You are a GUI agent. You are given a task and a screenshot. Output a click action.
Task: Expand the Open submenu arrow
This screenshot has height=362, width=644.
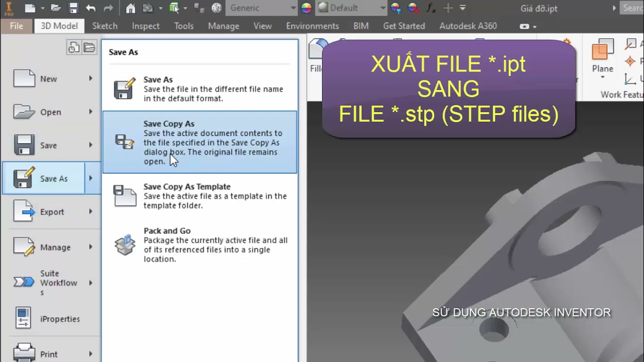(x=91, y=112)
